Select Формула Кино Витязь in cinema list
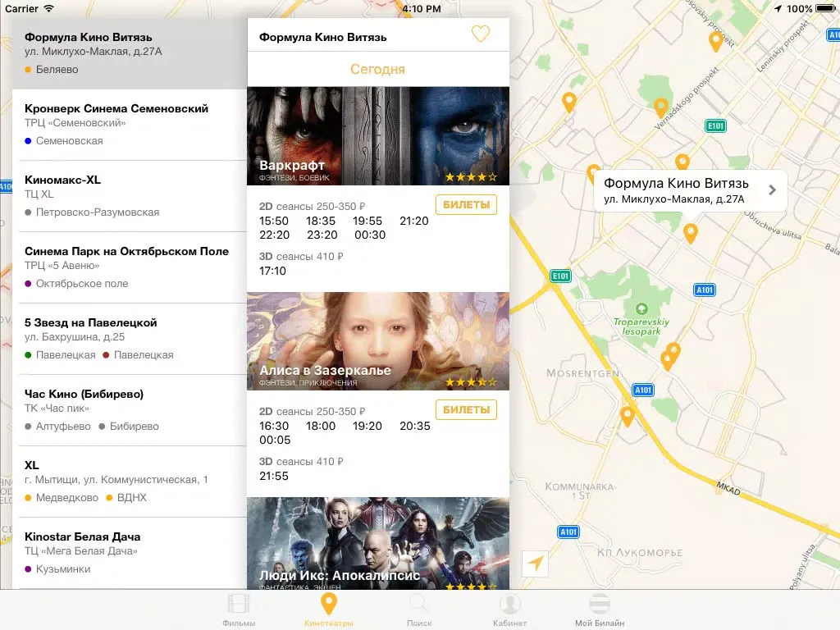 (x=130, y=53)
